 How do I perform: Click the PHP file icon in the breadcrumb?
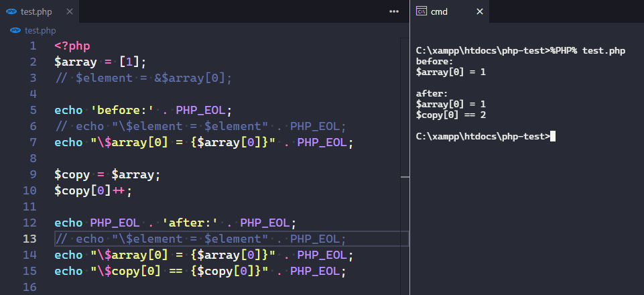[x=17, y=30]
